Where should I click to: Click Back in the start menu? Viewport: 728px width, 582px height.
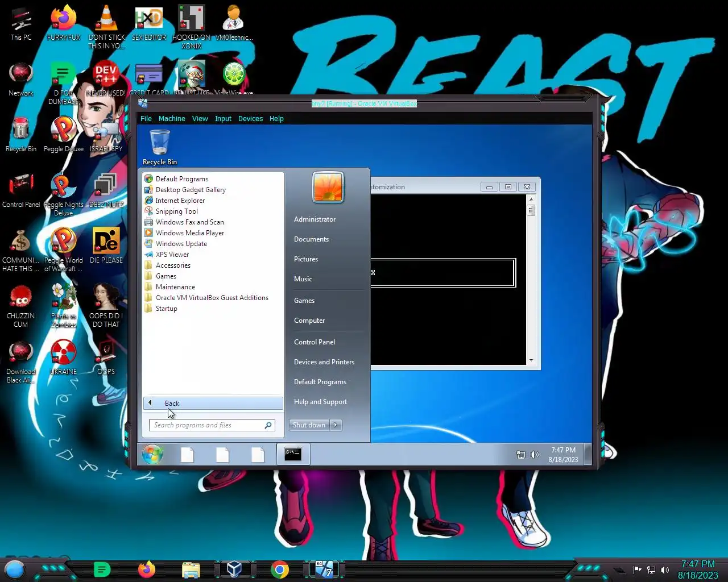coord(213,403)
